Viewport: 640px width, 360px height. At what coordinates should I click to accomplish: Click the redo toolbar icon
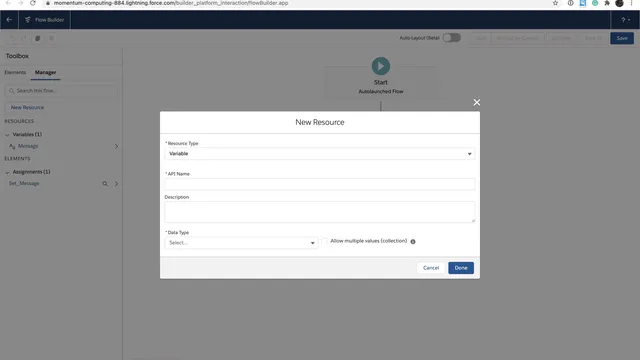(24, 38)
